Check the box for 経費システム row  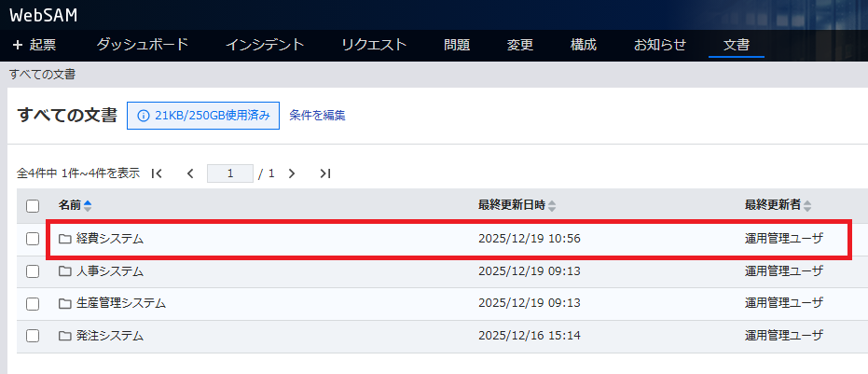(x=33, y=239)
